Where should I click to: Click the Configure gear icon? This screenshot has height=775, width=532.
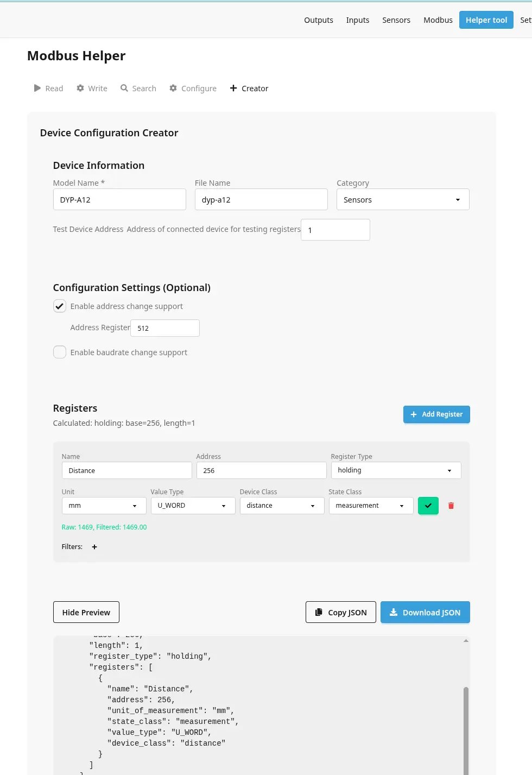click(x=173, y=88)
